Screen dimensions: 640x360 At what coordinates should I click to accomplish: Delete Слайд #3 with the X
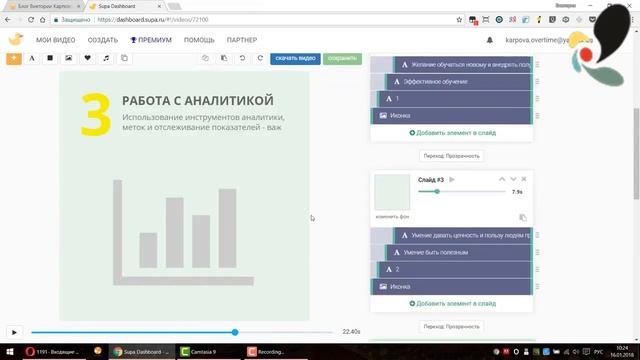point(524,179)
